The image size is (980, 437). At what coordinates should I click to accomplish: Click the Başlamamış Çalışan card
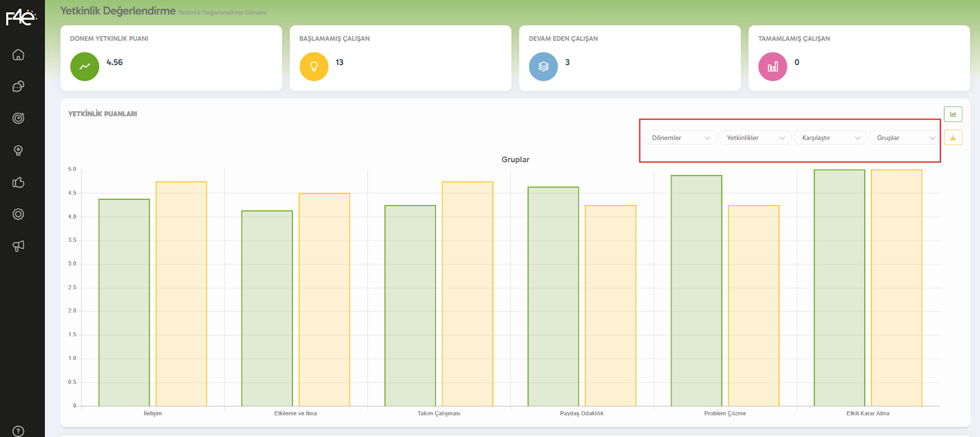[x=400, y=58]
